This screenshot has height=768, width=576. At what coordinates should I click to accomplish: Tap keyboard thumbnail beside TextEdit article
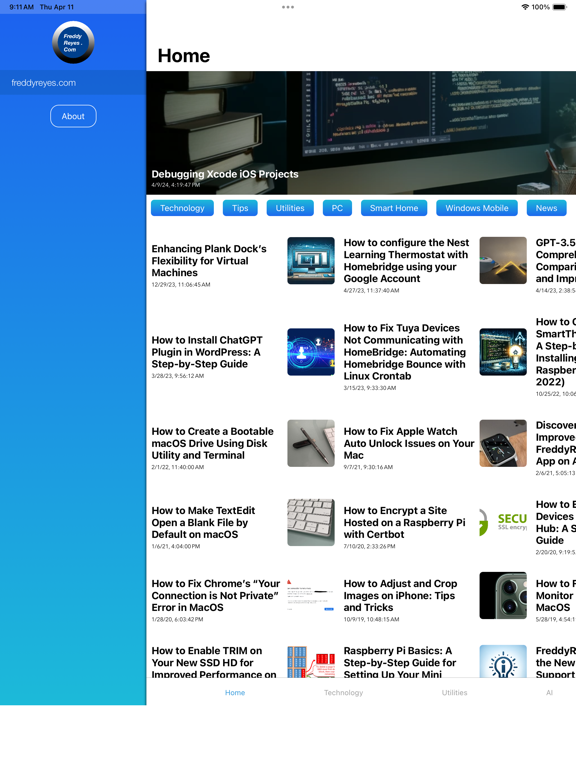pyautogui.click(x=311, y=523)
